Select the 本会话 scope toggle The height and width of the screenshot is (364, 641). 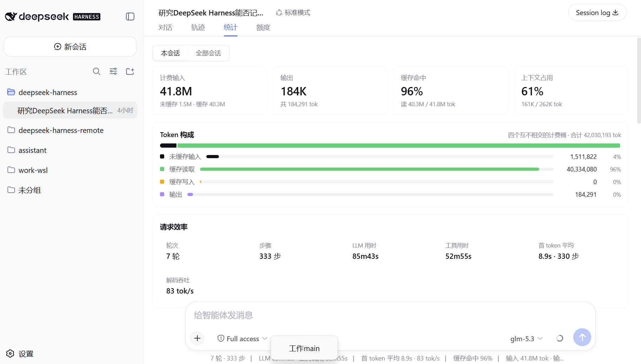click(x=170, y=53)
